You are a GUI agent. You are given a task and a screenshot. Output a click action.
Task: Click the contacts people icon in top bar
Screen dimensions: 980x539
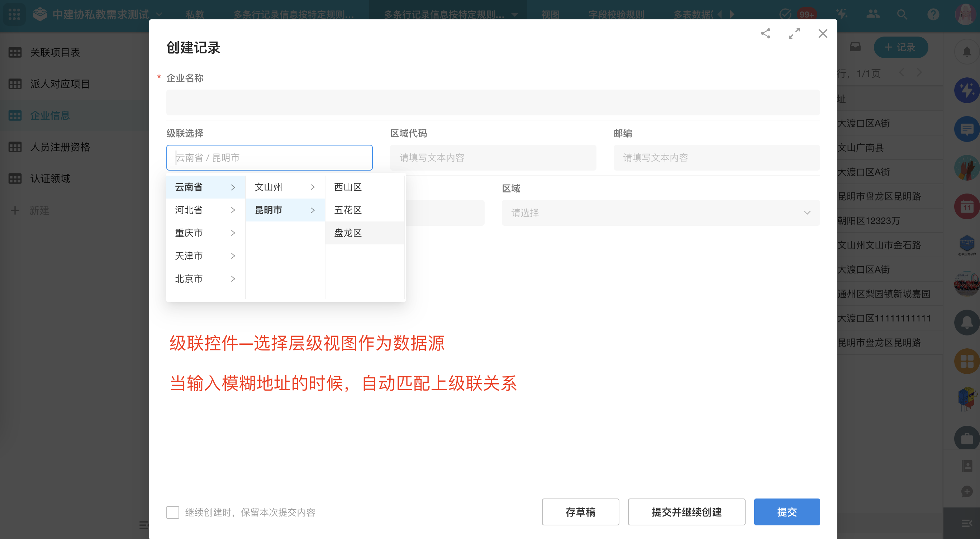(x=873, y=14)
